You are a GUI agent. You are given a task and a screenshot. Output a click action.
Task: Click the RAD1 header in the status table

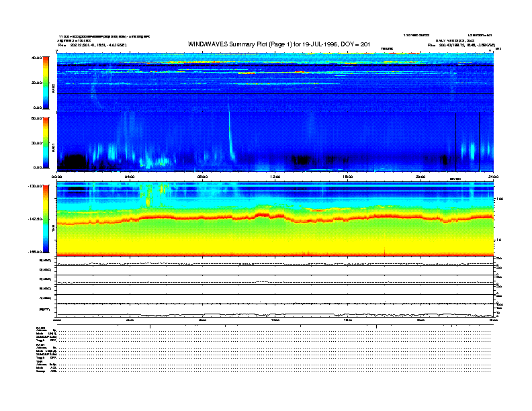[40, 345]
